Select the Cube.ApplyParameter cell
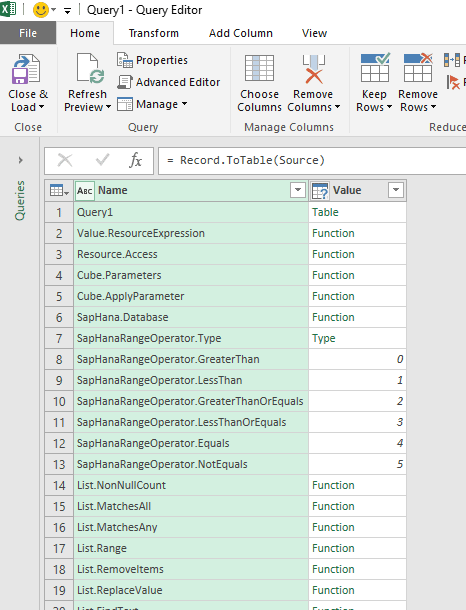The image size is (466, 610). (x=191, y=296)
